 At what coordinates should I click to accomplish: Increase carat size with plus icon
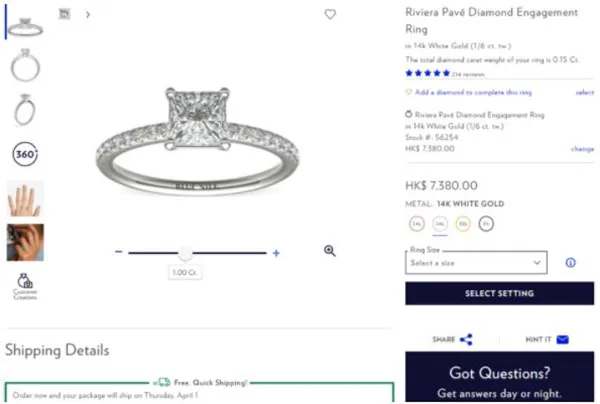[x=276, y=253]
